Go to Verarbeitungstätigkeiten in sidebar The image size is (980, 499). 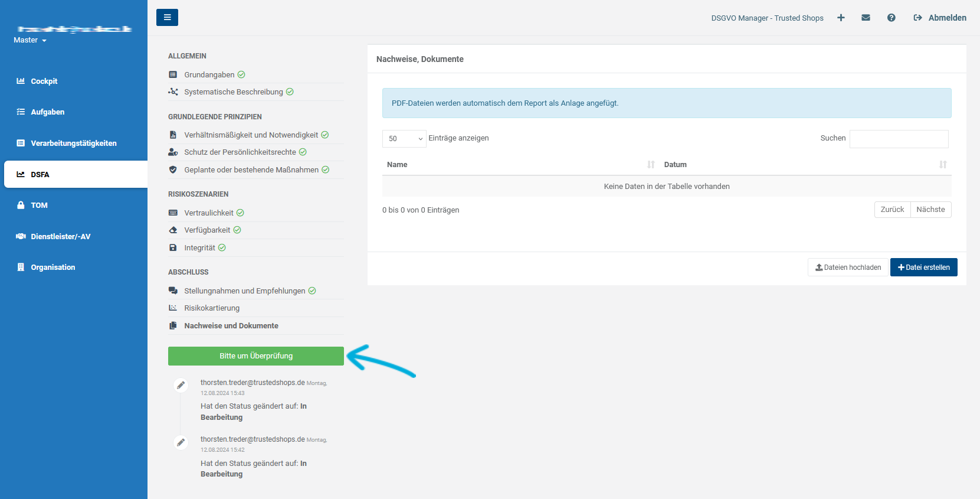click(73, 143)
